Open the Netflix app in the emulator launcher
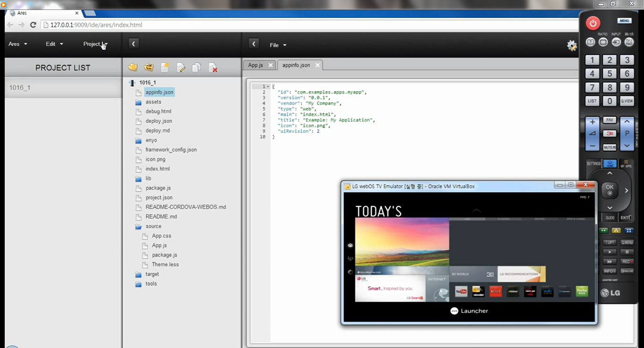644x348 pixels. (495, 292)
